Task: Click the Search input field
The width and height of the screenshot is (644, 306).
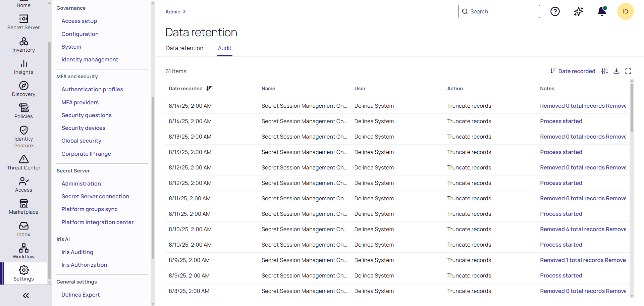Action: coord(499,11)
